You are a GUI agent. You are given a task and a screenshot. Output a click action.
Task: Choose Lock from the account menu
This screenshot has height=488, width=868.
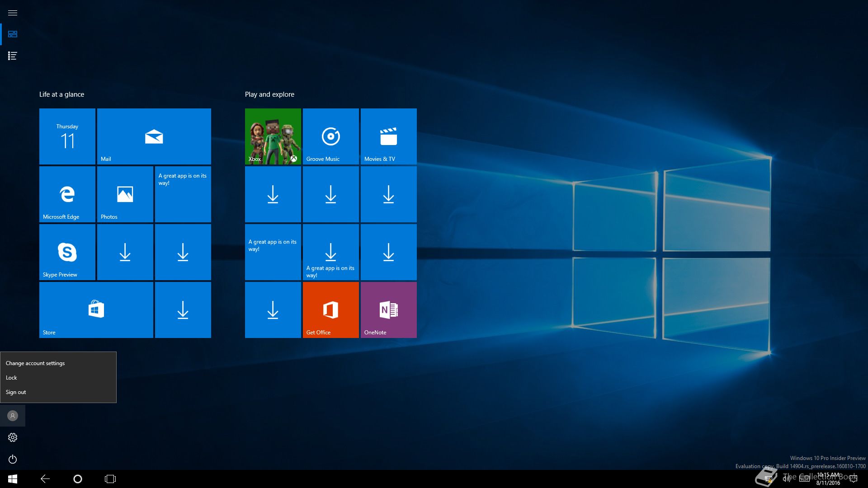(x=58, y=378)
